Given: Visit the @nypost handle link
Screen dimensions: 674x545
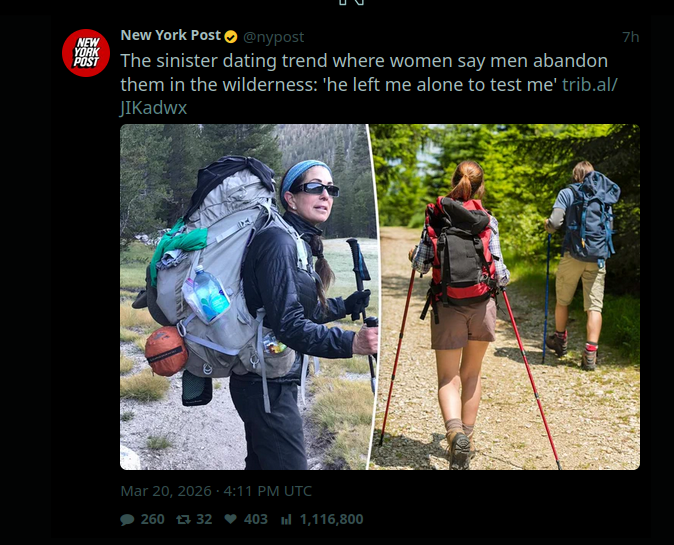Looking at the screenshot, I should coord(274,37).
